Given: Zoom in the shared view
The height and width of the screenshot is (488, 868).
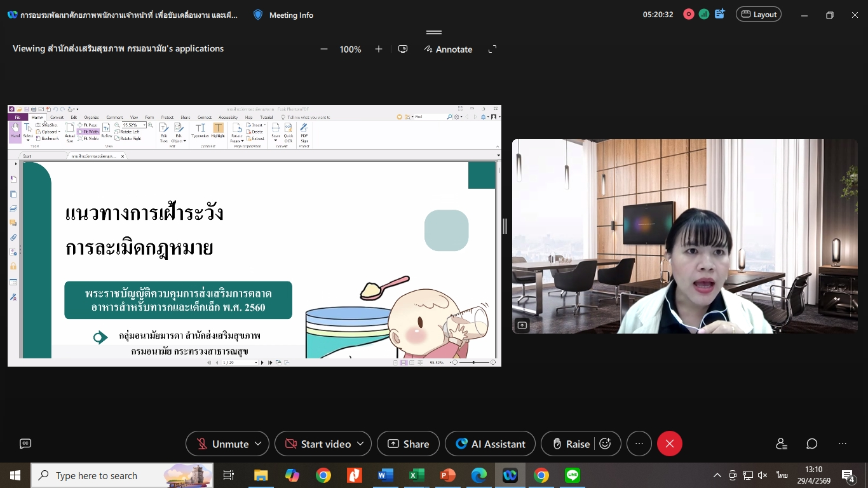Looking at the screenshot, I should 379,50.
